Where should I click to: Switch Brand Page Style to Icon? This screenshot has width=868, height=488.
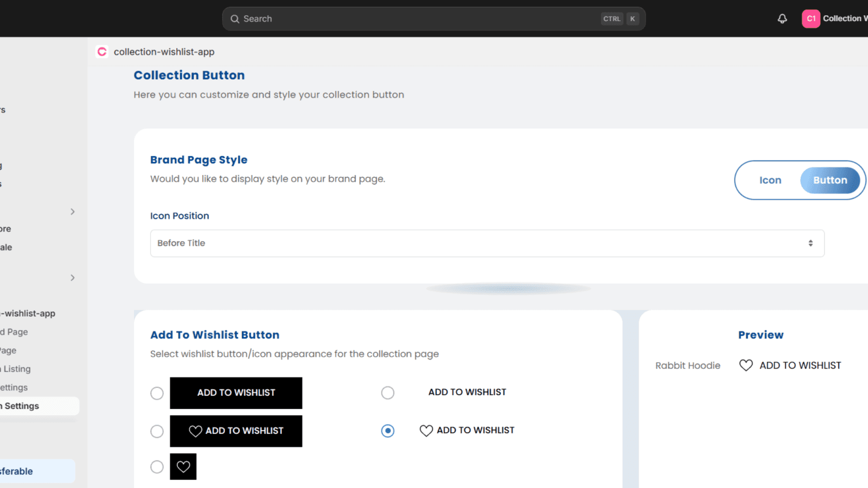[770, 180]
